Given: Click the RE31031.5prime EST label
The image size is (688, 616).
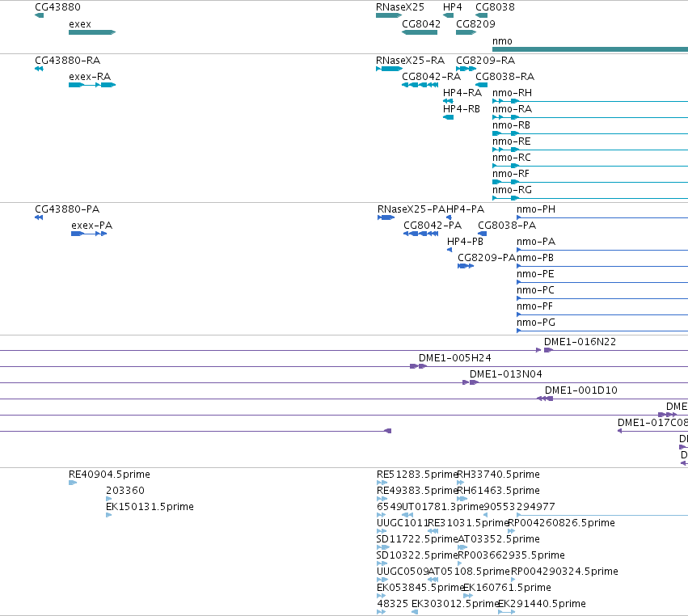Looking at the screenshot, I should tap(468, 523).
